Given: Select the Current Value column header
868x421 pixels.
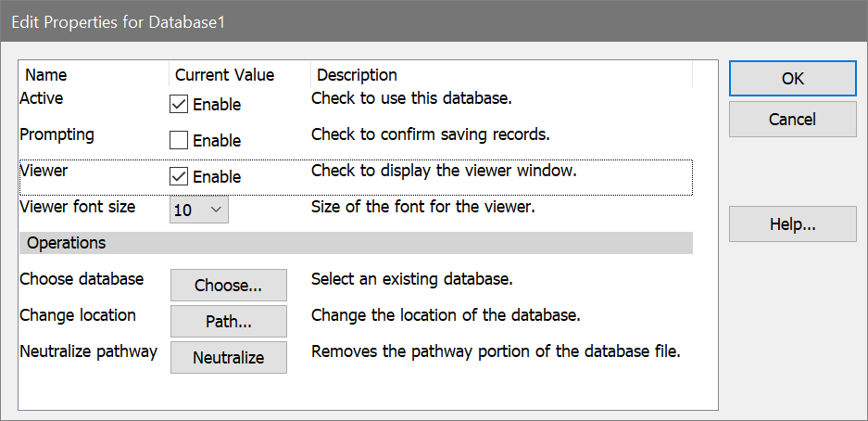Looking at the screenshot, I should [x=224, y=75].
